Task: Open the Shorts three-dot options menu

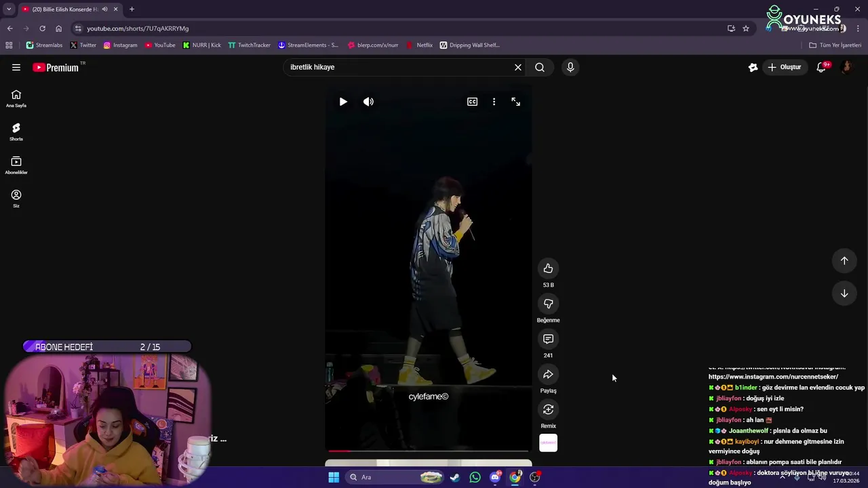Action: [x=494, y=102]
